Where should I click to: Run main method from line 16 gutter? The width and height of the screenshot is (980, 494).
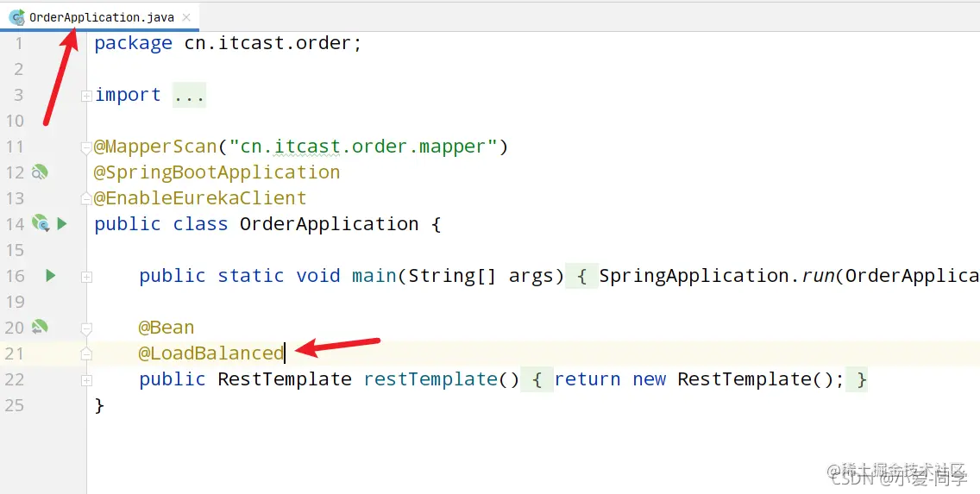(51, 275)
